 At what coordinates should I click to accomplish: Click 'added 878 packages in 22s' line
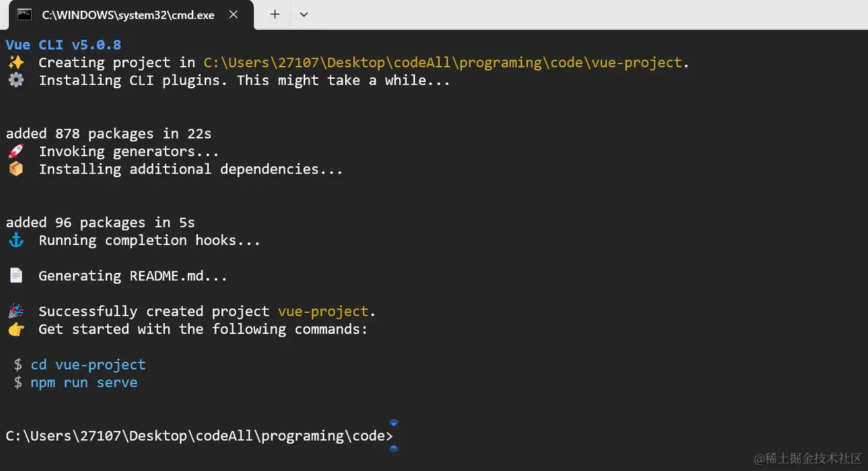[109, 134]
